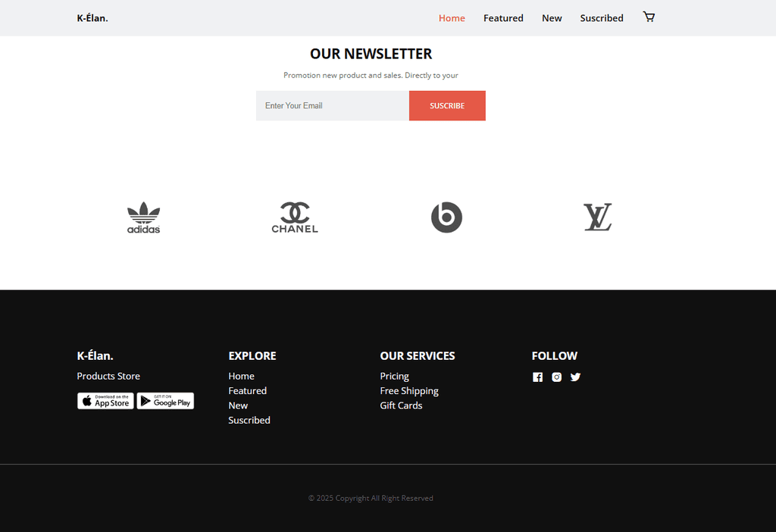Follow the Free Shipping footer link
The width and height of the screenshot is (776, 532).
[x=409, y=391]
